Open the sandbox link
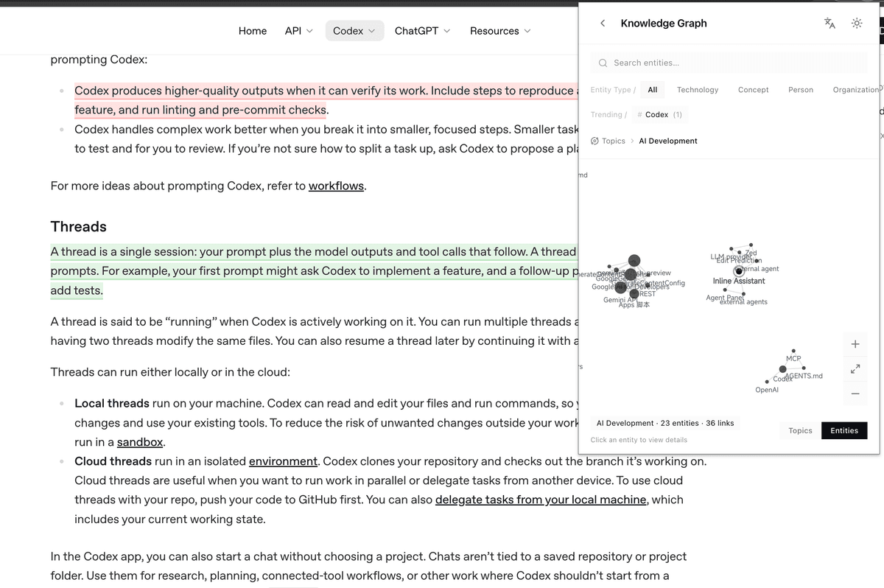Viewport: 884px width, 588px height. [x=140, y=442]
